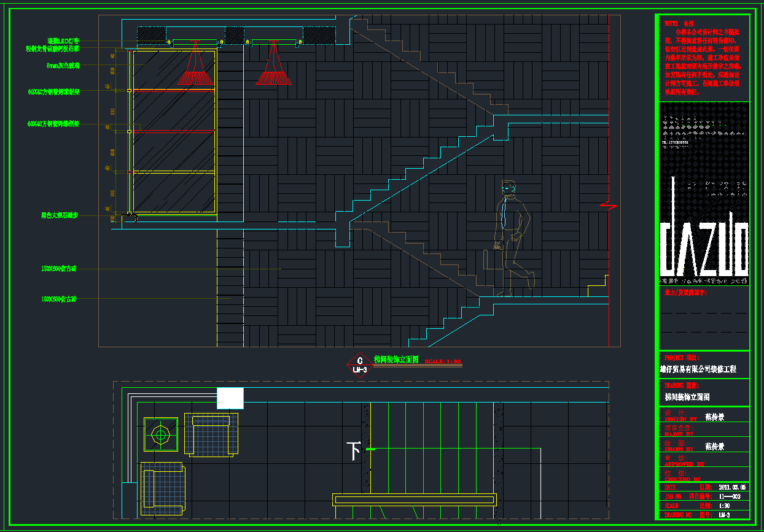Select the LM-3 diamond section marker
The width and height of the screenshot is (764, 532).
tap(360, 366)
